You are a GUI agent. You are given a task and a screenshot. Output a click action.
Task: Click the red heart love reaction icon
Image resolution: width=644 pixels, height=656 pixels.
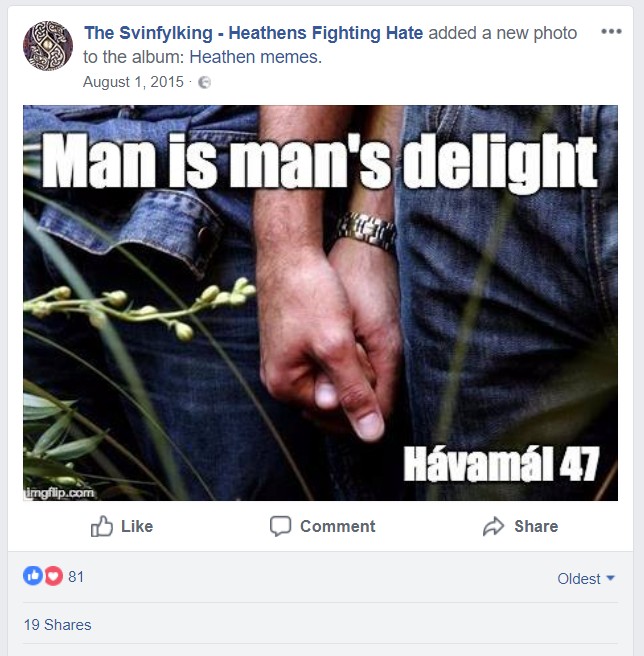[x=53, y=576]
